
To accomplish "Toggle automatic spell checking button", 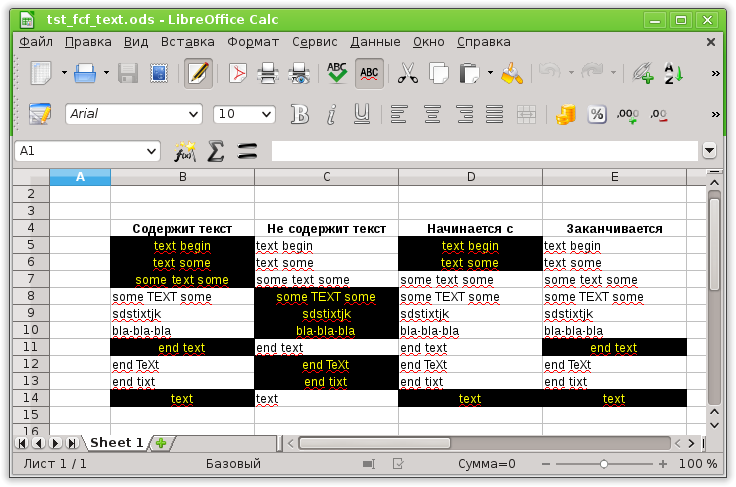I will [x=369, y=73].
